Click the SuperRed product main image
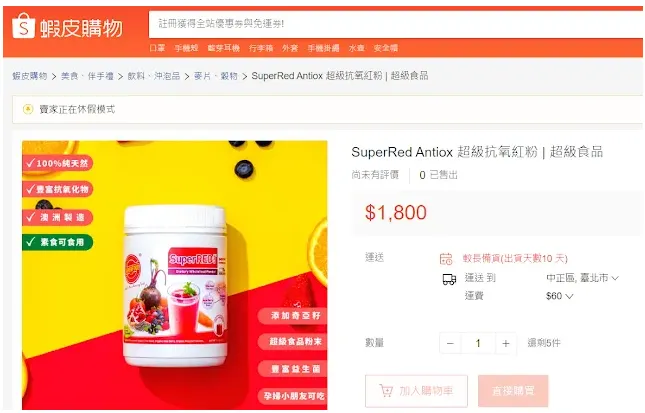 pyautogui.click(x=175, y=275)
